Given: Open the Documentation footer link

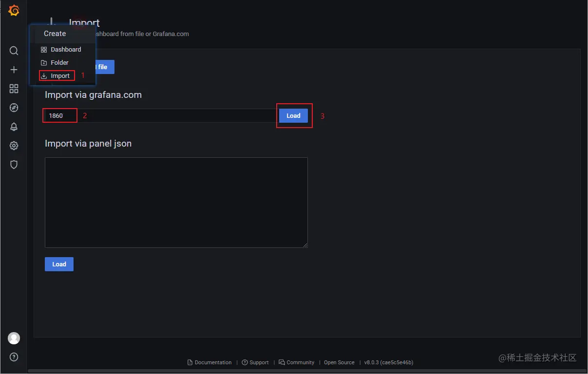Looking at the screenshot, I should pos(209,362).
